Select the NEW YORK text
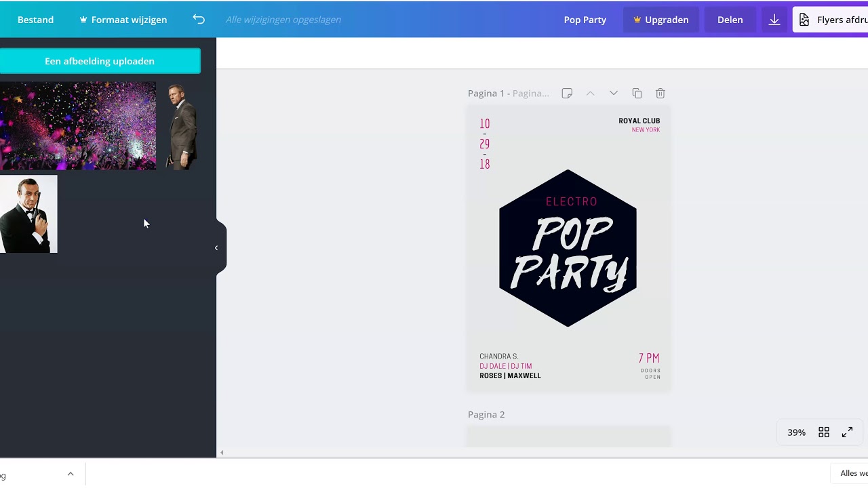Viewport: 868px width, 488px height. click(646, 130)
